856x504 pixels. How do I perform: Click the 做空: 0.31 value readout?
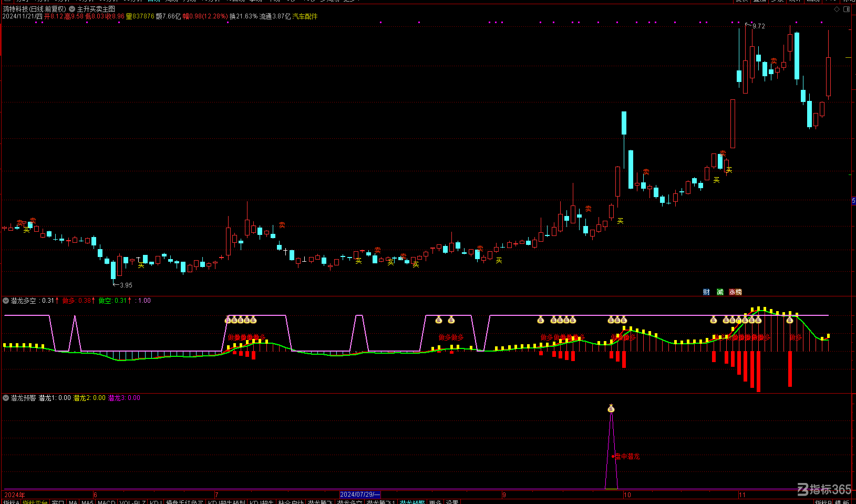point(113,301)
